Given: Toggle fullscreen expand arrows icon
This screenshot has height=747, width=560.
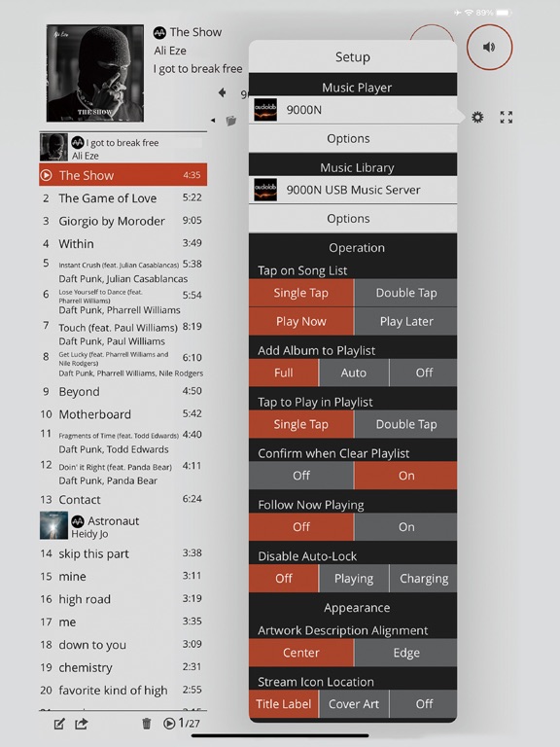Looking at the screenshot, I should [x=507, y=117].
